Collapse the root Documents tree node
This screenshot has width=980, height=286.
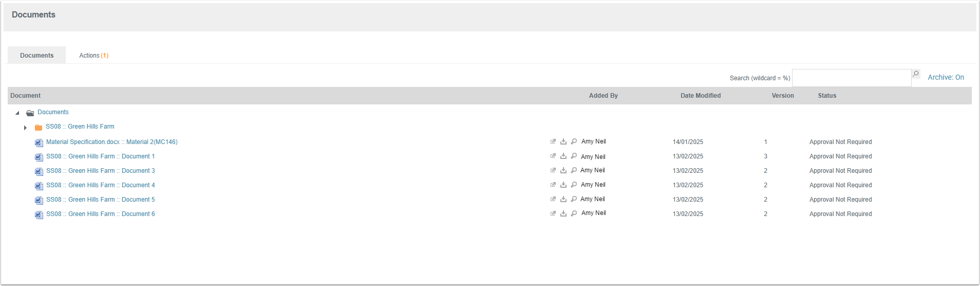click(x=17, y=113)
